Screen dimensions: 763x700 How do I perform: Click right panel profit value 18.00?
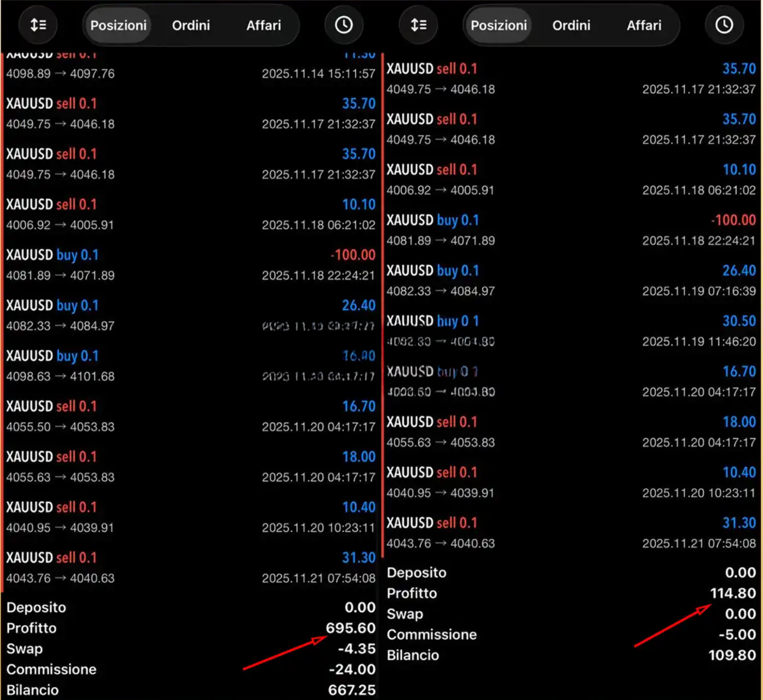point(739,422)
